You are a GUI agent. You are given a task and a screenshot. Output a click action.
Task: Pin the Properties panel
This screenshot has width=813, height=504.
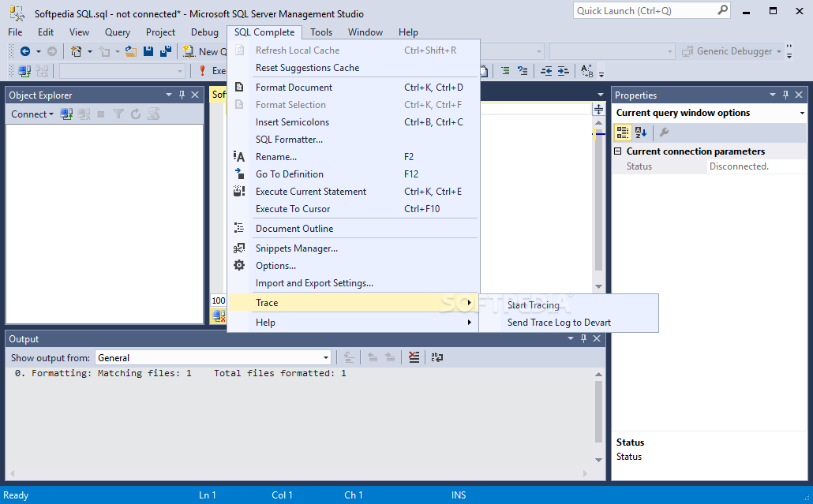pyautogui.click(x=785, y=95)
